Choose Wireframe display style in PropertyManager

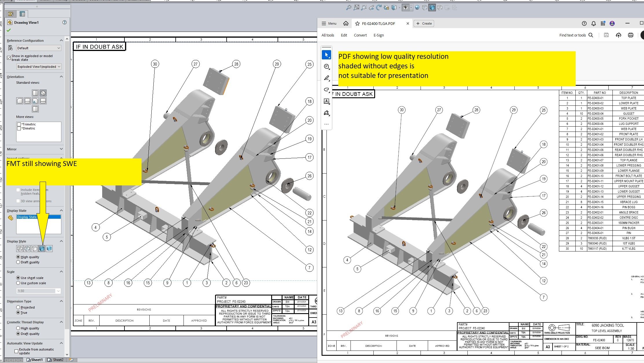20,249
